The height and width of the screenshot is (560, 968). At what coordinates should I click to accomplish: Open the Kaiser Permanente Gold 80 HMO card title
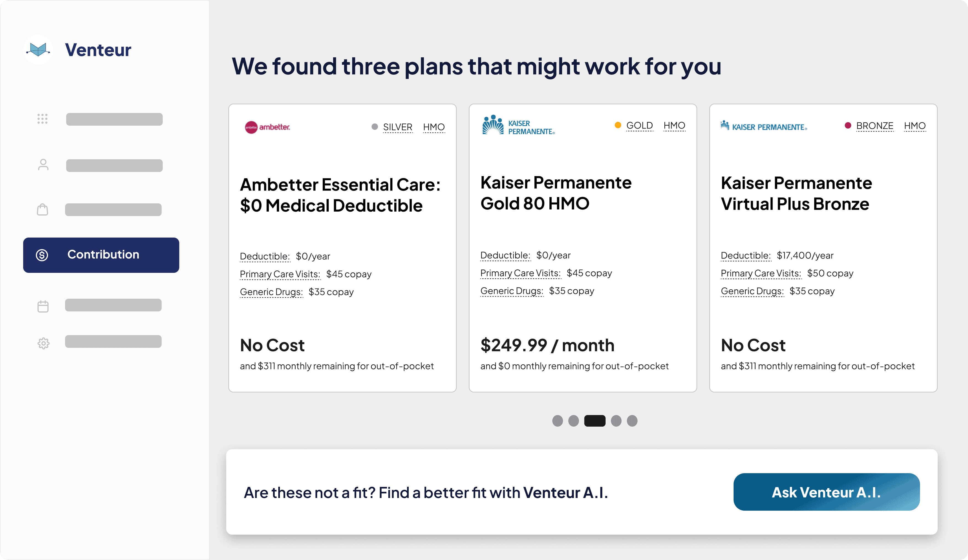point(556,193)
